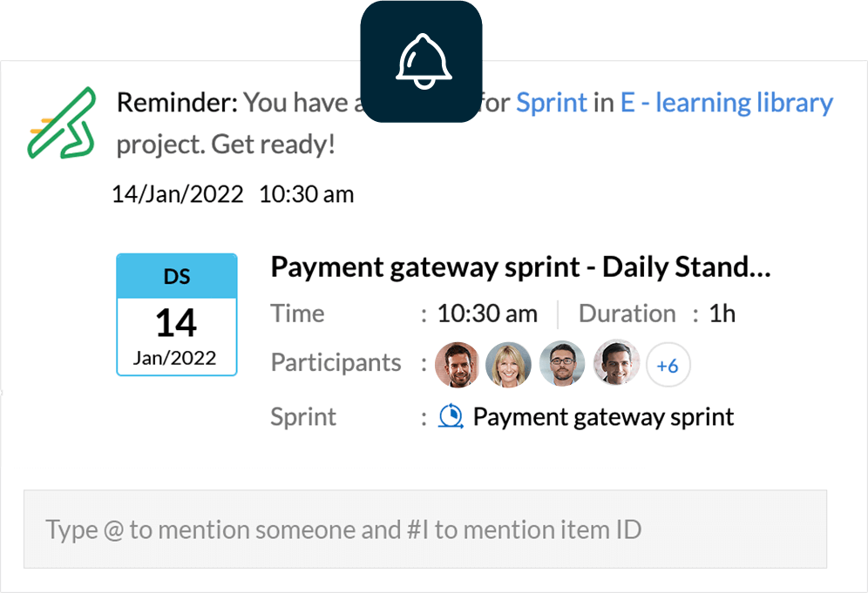Click the DS calendar date tile

pyautogui.click(x=177, y=314)
